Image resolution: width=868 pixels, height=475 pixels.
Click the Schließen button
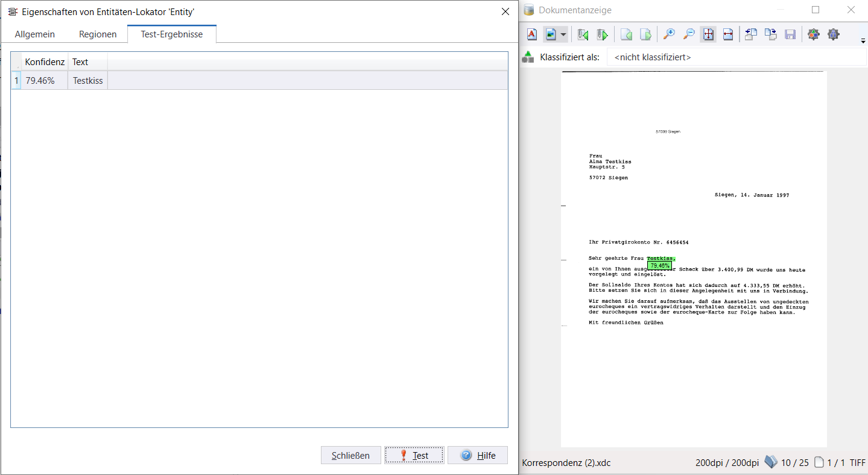(x=350, y=455)
